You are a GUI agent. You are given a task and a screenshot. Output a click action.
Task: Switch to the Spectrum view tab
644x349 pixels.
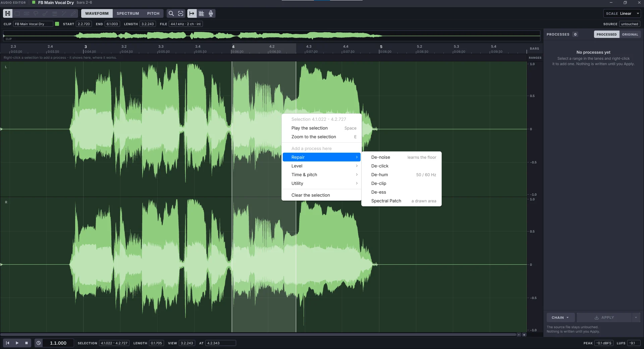[128, 13]
